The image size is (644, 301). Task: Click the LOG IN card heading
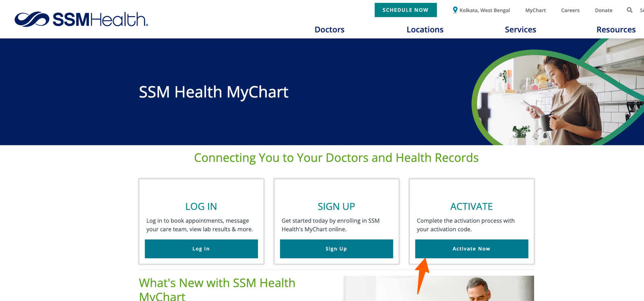click(201, 206)
